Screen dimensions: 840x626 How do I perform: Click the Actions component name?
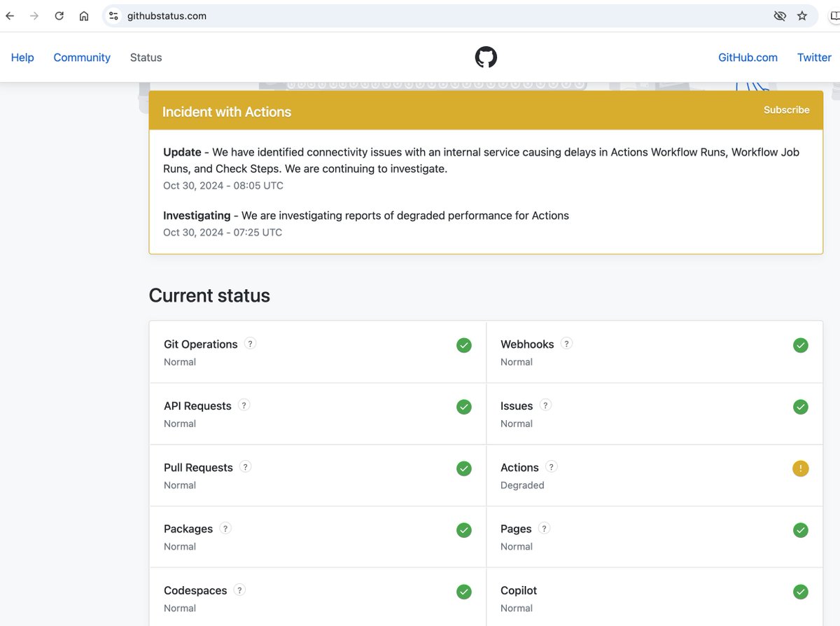point(519,468)
